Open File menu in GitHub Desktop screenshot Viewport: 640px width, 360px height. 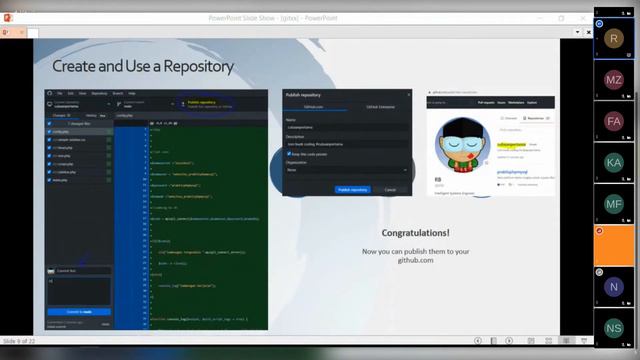click(60, 93)
